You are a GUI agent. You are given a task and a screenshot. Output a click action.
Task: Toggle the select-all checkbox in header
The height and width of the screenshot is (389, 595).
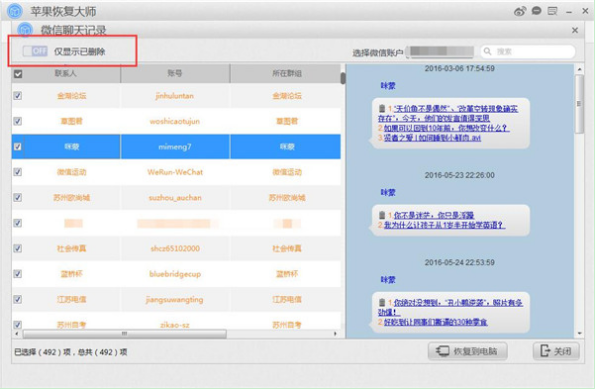[x=18, y=73]
